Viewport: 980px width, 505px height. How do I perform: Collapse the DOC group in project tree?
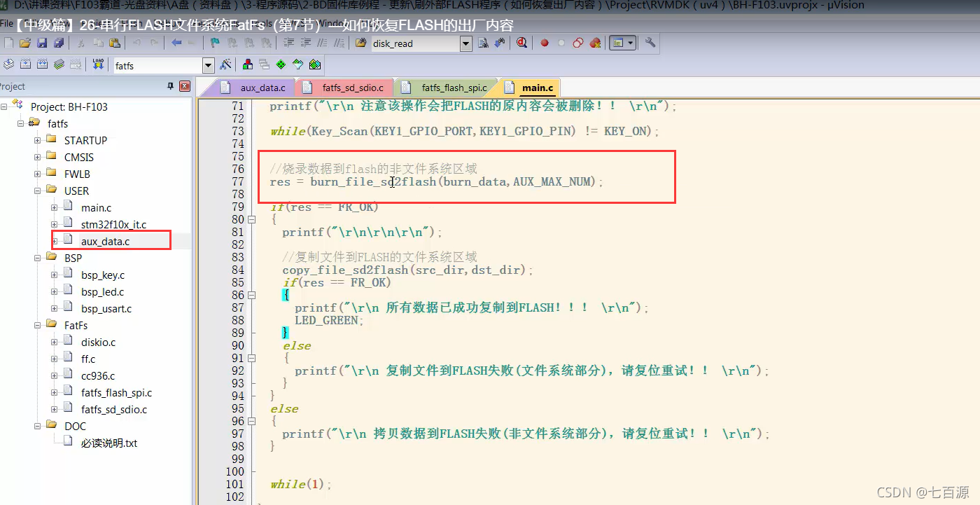tap(38, 426)
